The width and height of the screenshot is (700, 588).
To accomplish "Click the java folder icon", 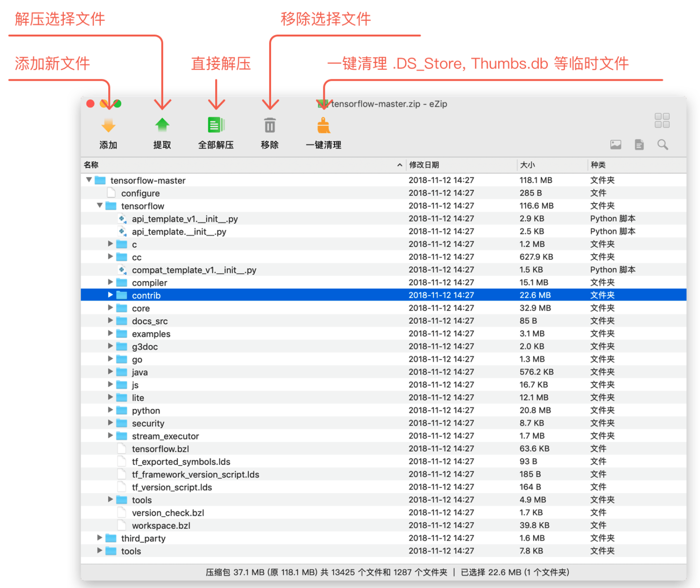I will [x=122, y=372].
